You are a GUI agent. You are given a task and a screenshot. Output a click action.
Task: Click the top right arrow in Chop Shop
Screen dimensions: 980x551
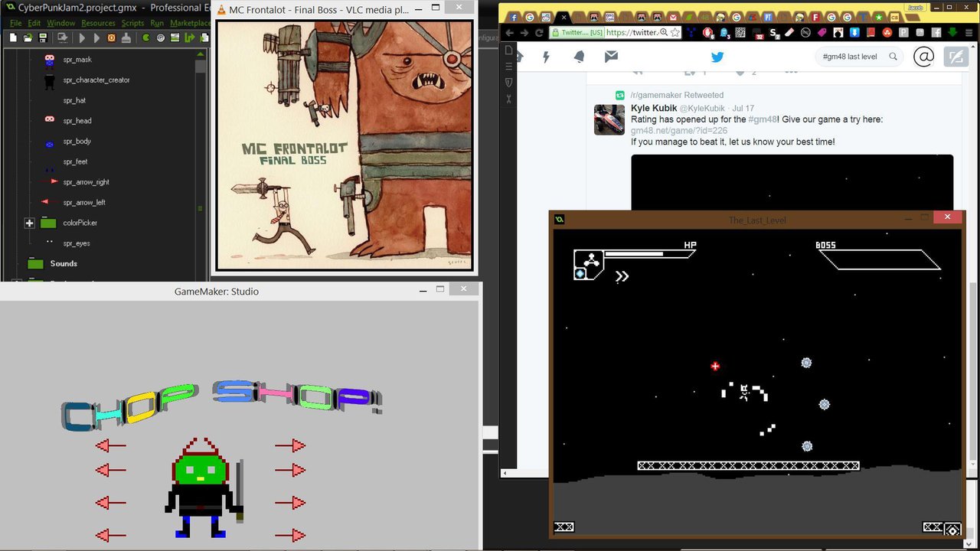[x=290, y=445]
